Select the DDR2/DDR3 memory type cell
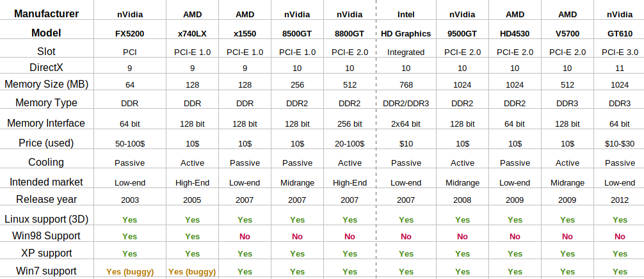The width and height of the screenshot is (644, 279). tap(406, 104)
